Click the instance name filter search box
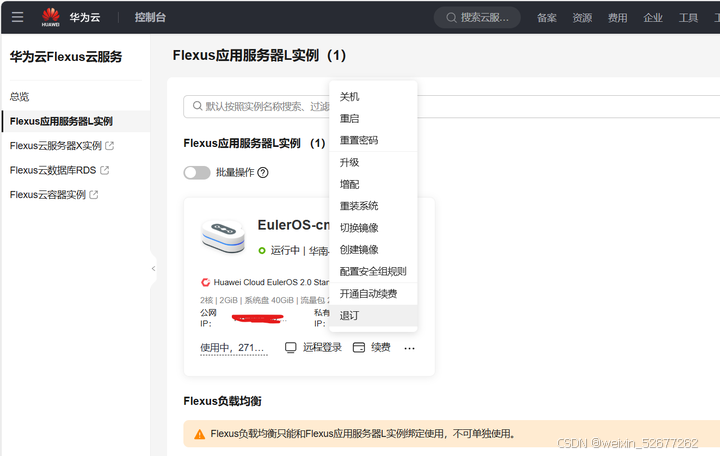720x456 pixels. [451, 107]
